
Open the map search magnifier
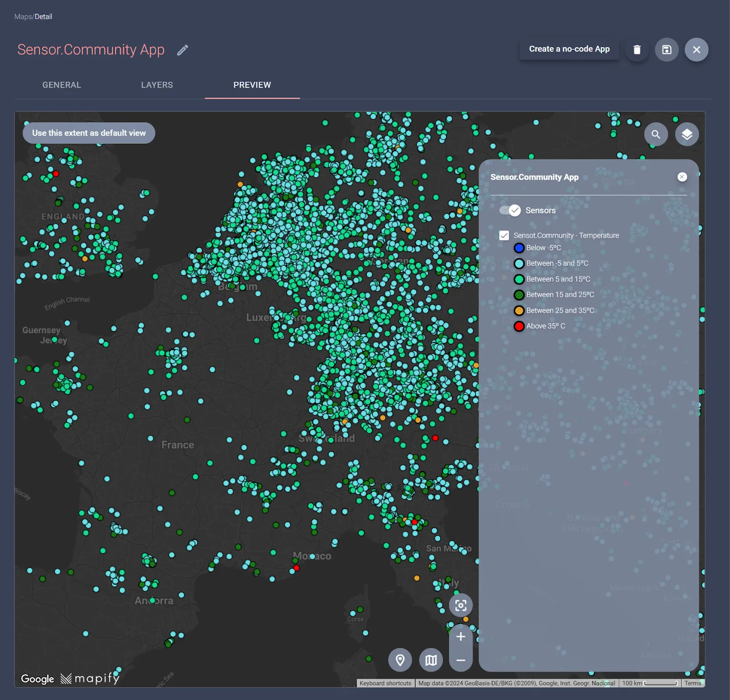[x=656, y=134]
